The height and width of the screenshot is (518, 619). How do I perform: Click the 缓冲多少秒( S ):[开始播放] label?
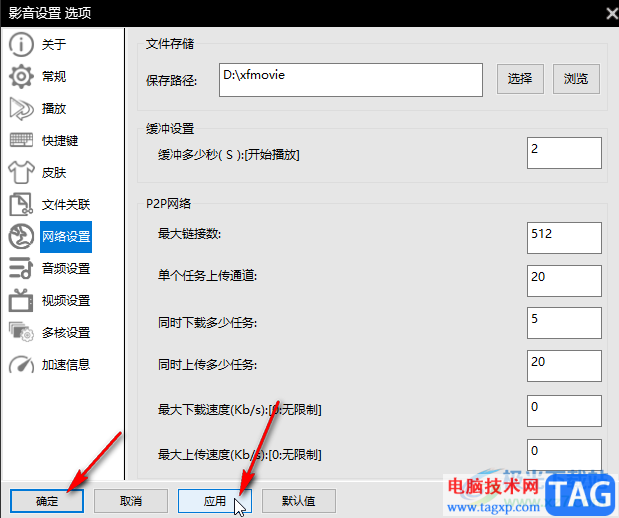(229, 155)
